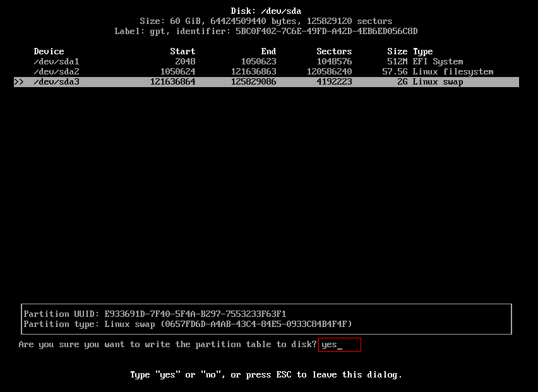Click the EFI System type label

coord(438,62)
